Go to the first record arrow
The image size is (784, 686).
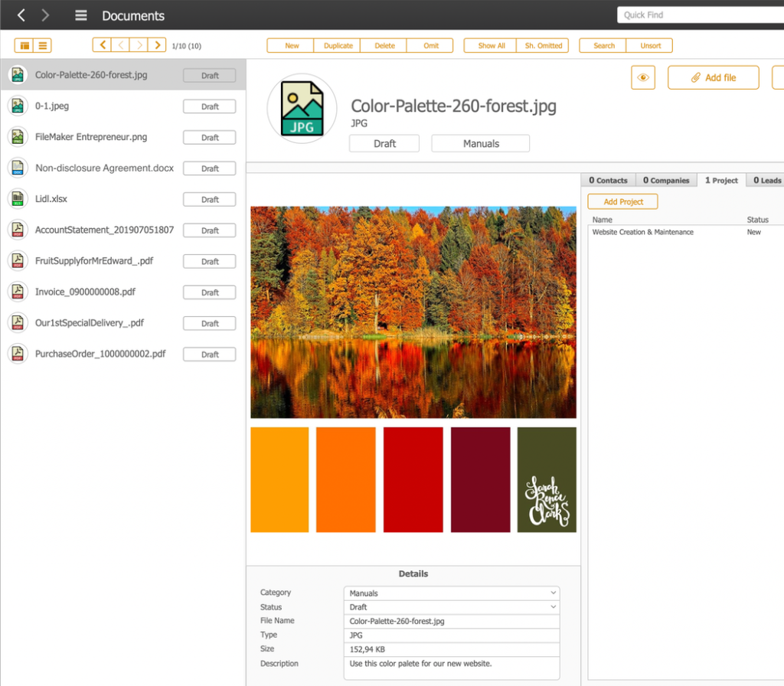(x=102, y=45)
